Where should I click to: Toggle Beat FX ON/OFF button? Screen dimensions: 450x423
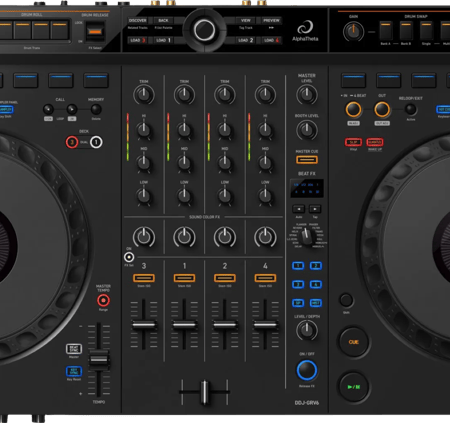pos(307,370)
